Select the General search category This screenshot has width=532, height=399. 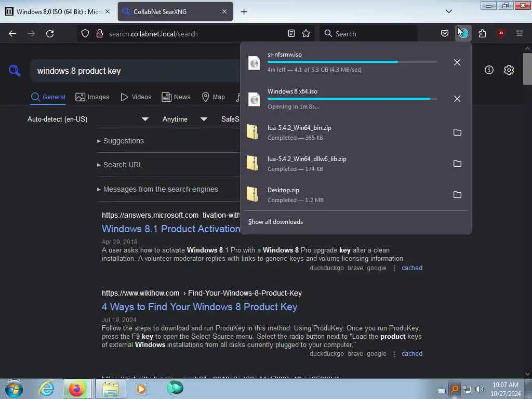pos(48,97)
